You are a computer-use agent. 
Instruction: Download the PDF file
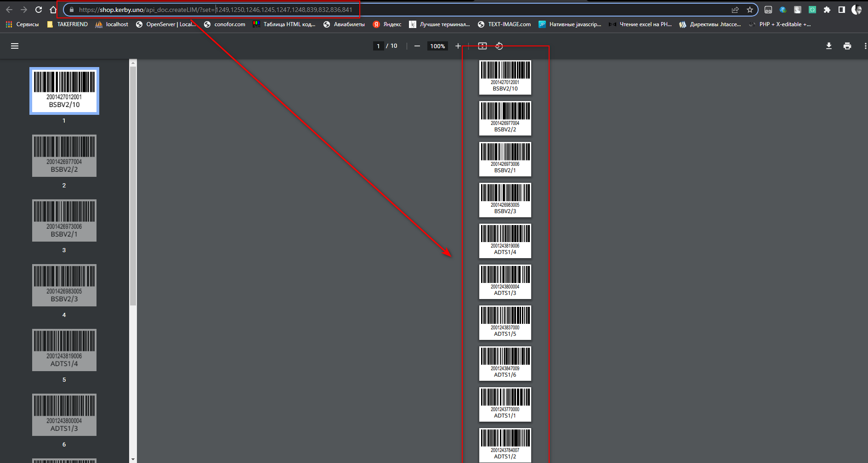[x=829, y=46]
